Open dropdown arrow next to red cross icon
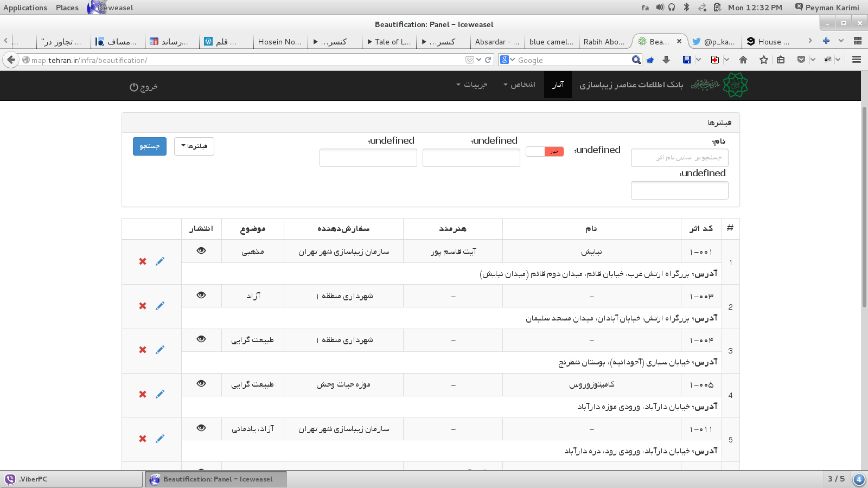 pos(726,60)
